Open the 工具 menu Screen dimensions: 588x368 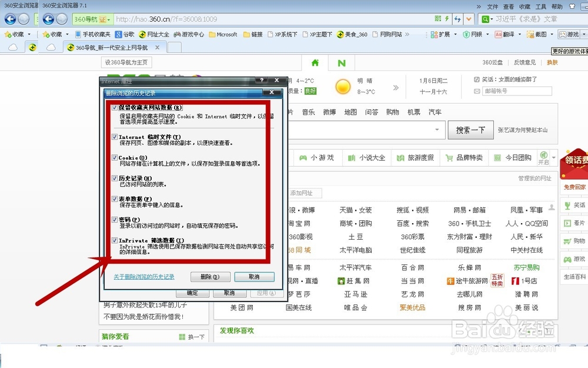[541, 6]
